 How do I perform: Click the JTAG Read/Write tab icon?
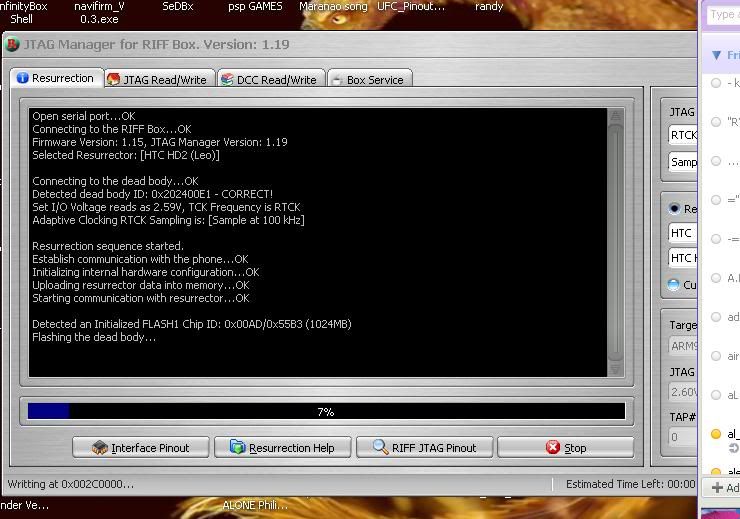[x=113, y=79]
